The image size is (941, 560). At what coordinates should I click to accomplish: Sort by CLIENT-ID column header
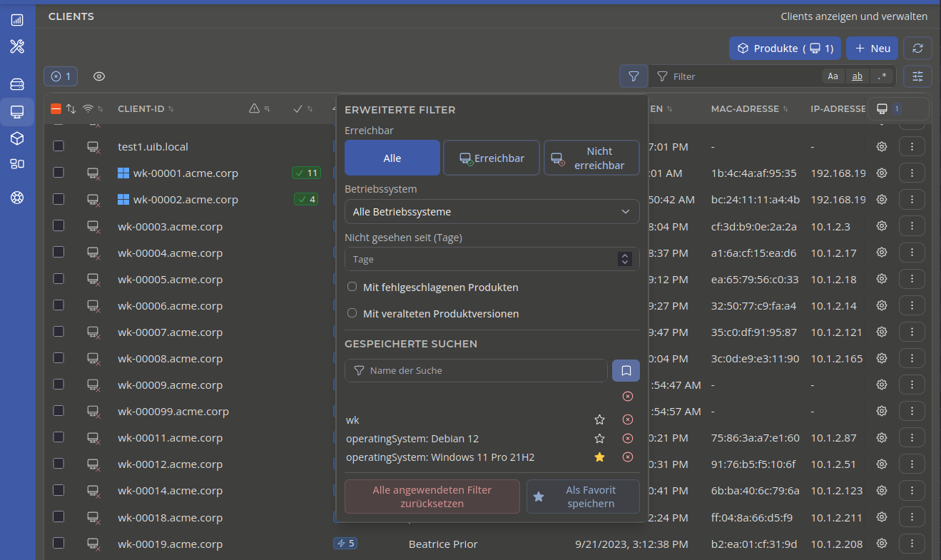click(146, 109)
